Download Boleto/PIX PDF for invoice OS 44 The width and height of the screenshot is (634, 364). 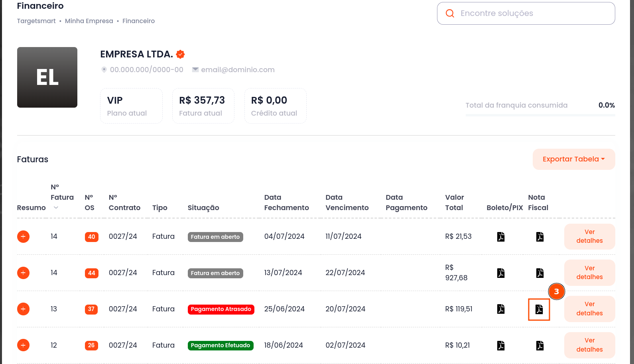pyautogui.click(x=501, y=273)
